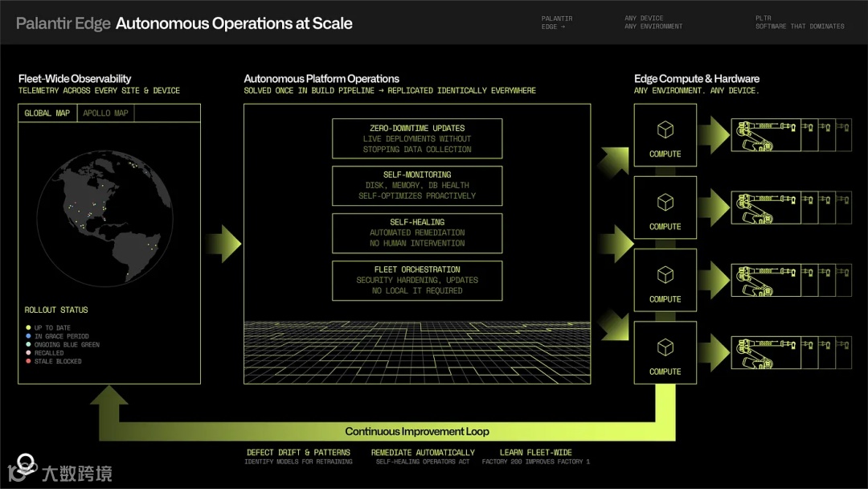The height and width of the screenshot is (489, 868).
Task: Click the UP TO DATE legend label
Action: coord(52,328)
